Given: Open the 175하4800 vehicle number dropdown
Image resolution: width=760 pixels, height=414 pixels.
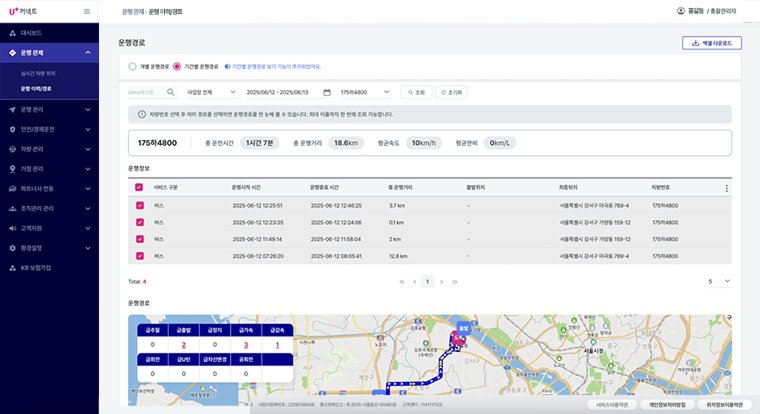Looking at the screenshot, I should click(364, 92).
